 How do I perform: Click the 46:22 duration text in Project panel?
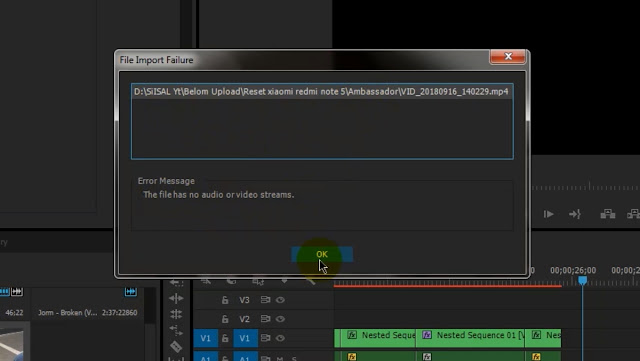14,313
